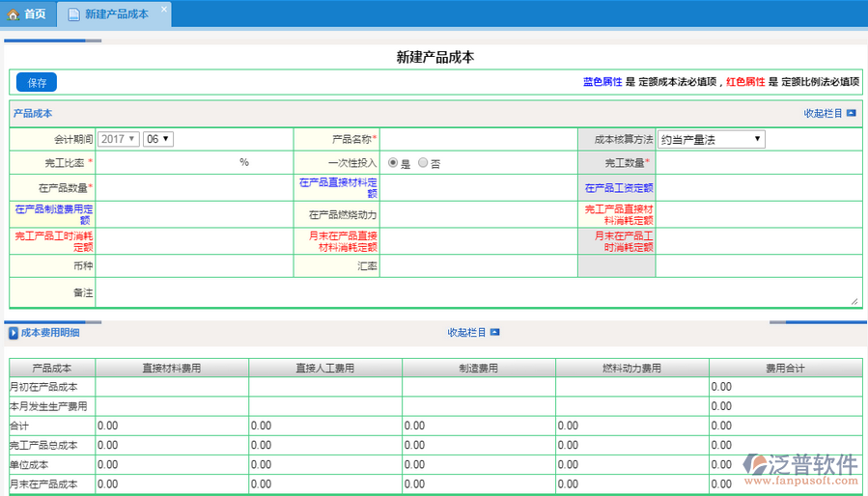Open the 会计期间 month dropdown
868x496 pixels.
pyautogui.click(x=157, y=139)
